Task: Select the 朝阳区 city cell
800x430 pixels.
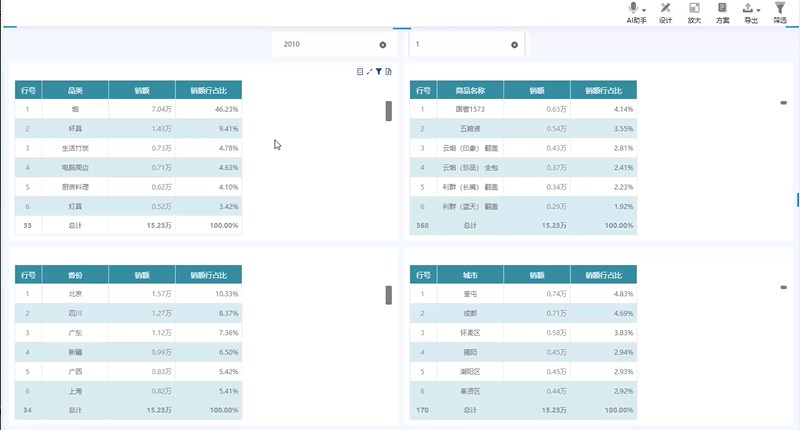Action: 470,371
